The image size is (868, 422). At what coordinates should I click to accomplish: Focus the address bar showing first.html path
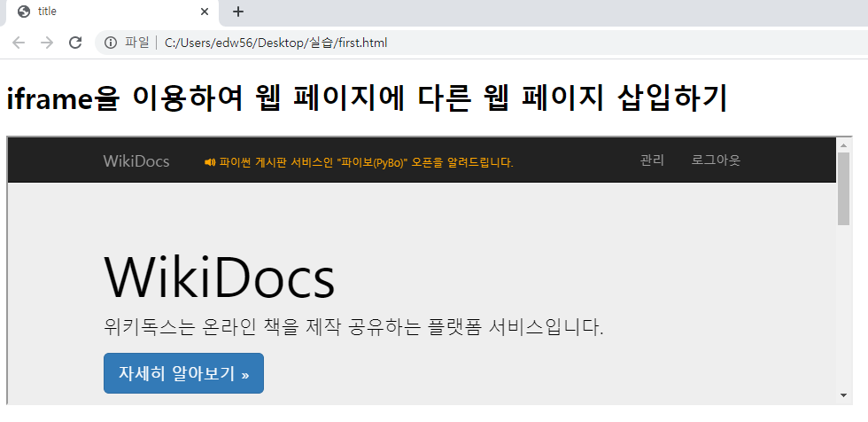tap(482, 43)
